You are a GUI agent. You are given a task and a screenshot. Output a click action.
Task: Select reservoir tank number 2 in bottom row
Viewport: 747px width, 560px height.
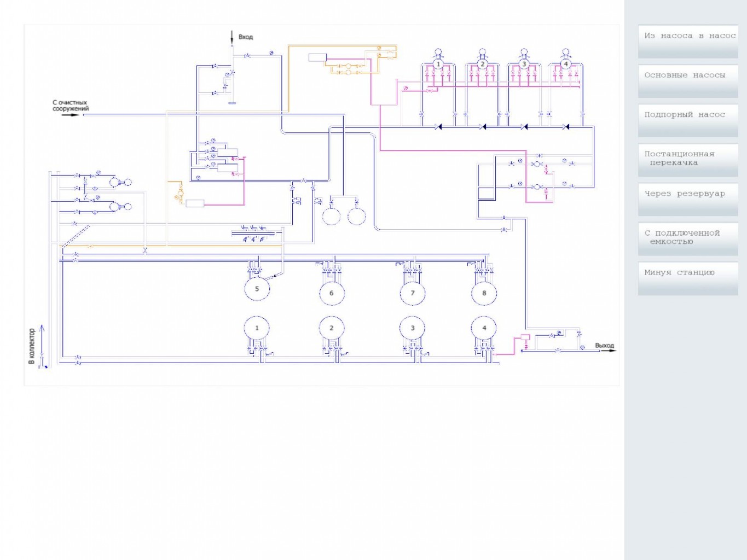[332, 328]
